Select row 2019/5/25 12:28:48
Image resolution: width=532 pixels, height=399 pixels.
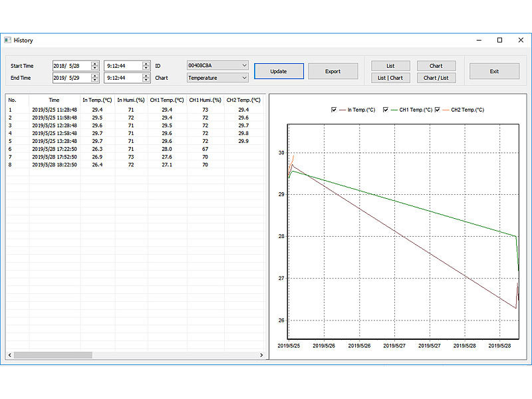click(x=135, y=125)
